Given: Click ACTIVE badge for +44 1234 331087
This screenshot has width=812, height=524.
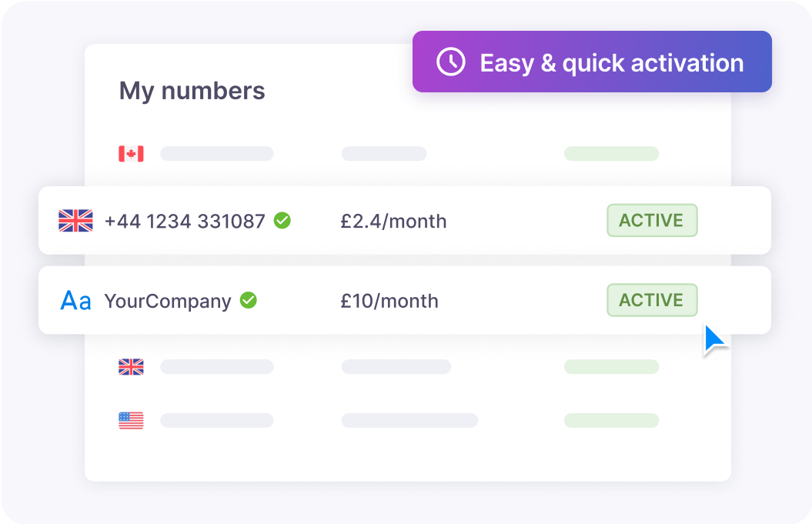Looking at the screenshot, I should (x=652, y=221).
